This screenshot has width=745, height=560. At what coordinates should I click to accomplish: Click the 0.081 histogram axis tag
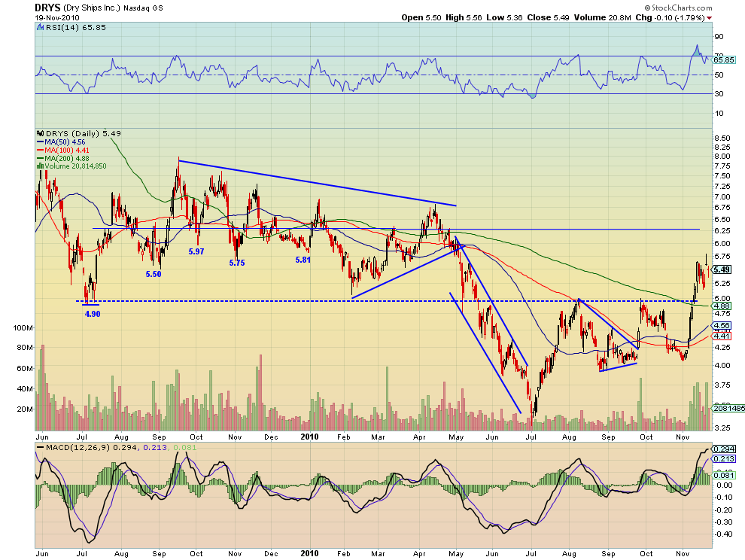725,475
